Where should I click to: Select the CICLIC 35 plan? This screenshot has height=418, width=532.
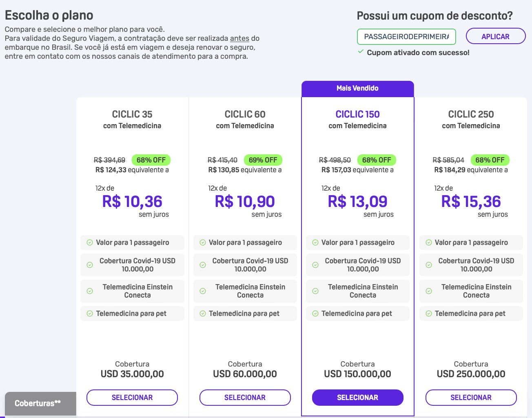pyautogui.click(x=132, y=398)
